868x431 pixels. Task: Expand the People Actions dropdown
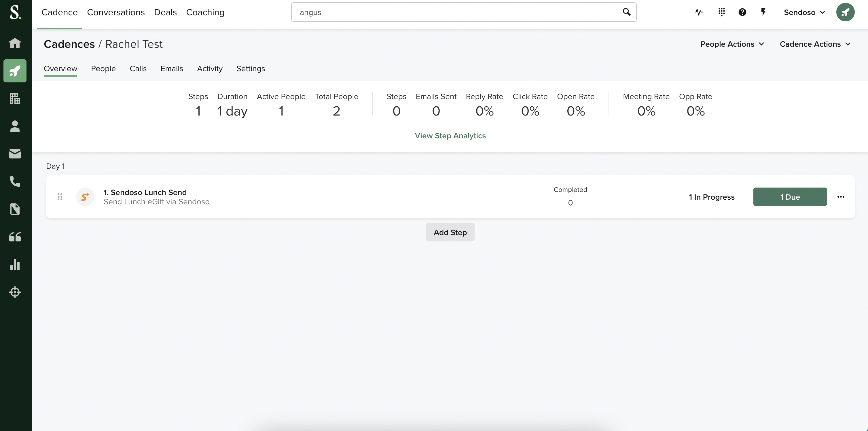(x=732, y=44)
